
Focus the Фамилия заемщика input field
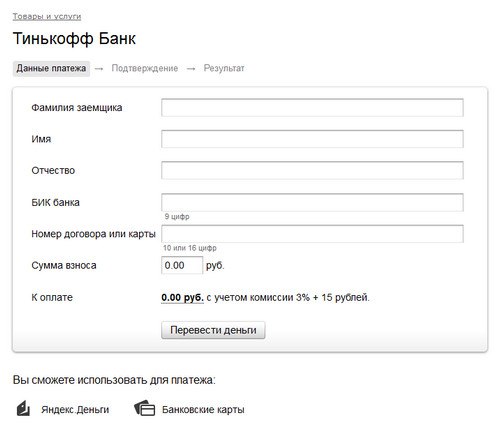tap(312, 107)
